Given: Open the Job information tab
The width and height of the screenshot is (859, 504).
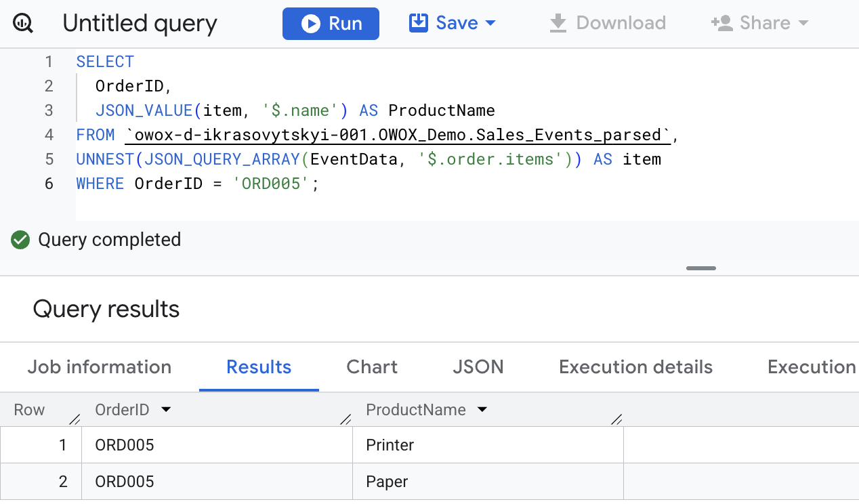Looking at the screenshot, I should pyautogui.click(x=100, y=367).
